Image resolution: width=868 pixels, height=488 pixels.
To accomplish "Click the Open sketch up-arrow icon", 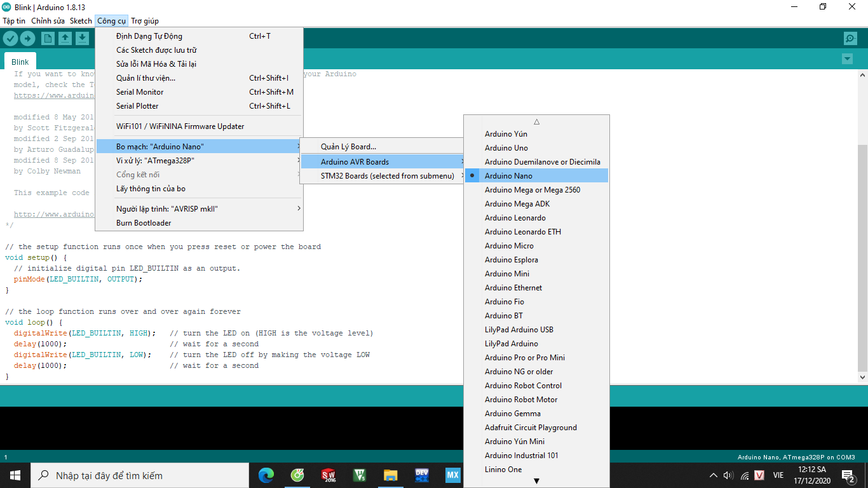I will point(65,39).
